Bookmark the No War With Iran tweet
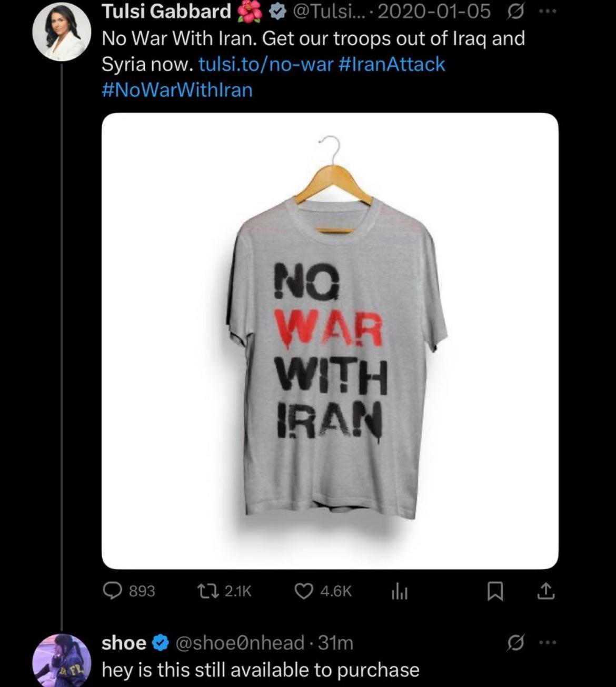The height and width of the screenshot is (687, 616). tap(495, 592)
